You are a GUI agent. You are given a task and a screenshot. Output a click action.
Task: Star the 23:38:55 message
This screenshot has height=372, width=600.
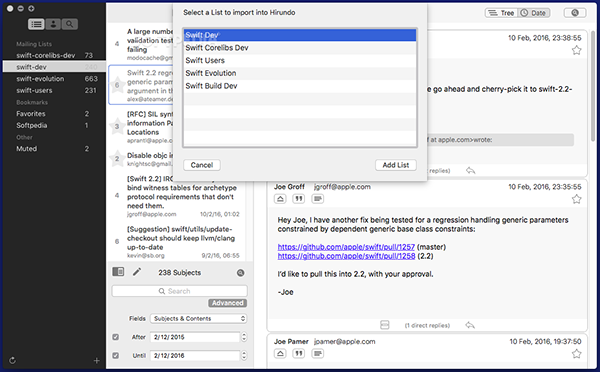click(x=576, y=50)
